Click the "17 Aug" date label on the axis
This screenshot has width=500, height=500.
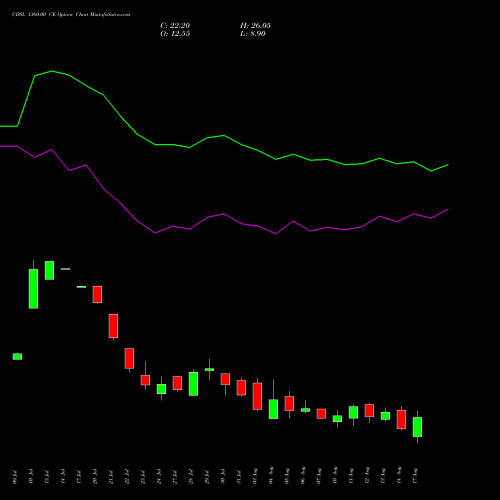coord(415,476)
